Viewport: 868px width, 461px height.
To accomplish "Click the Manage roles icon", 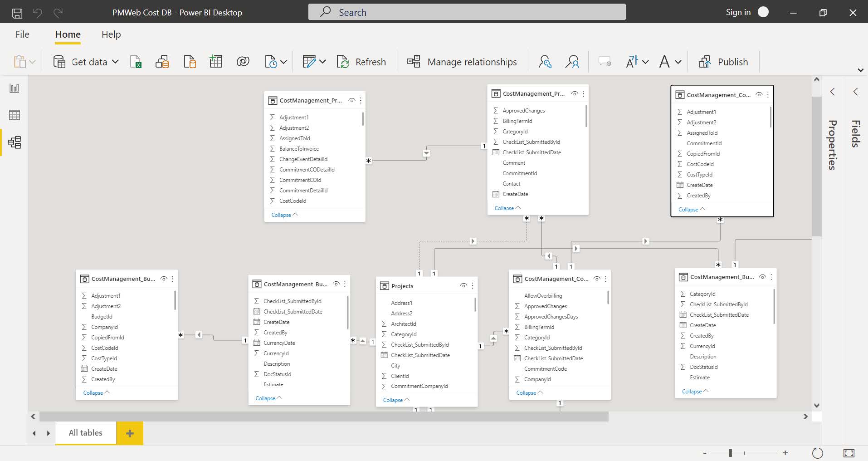I will click(x=545, y=62).
